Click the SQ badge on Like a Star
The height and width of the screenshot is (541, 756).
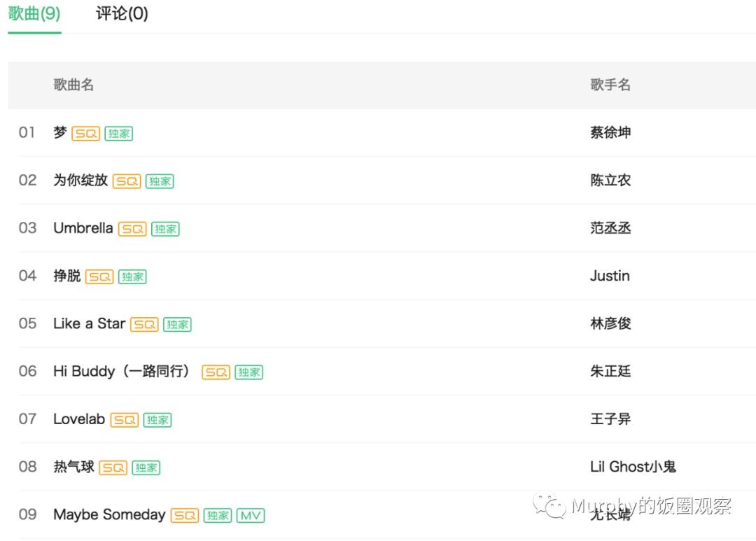click(x=144, y=325)
